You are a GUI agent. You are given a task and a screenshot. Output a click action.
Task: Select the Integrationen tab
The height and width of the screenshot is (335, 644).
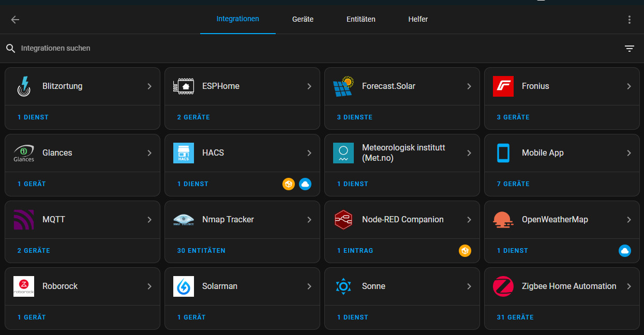tap(238, 19)
